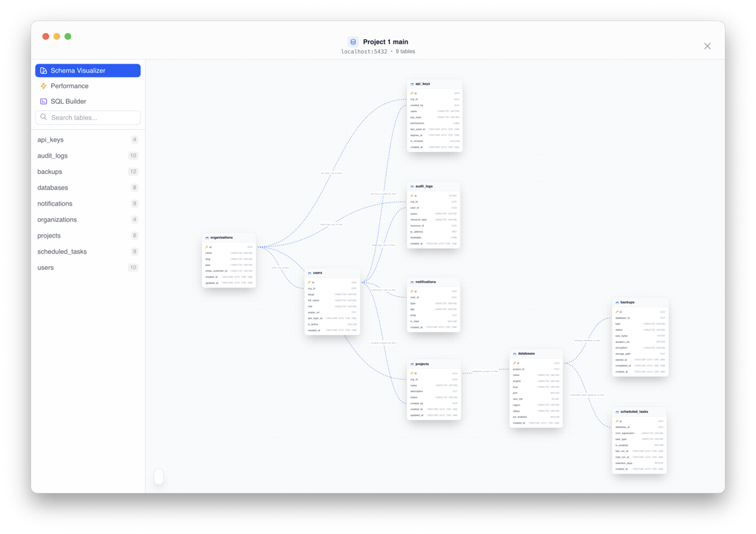Click the primary key icon in api_keys node
The image size is (756, 534).
(412, 93)
